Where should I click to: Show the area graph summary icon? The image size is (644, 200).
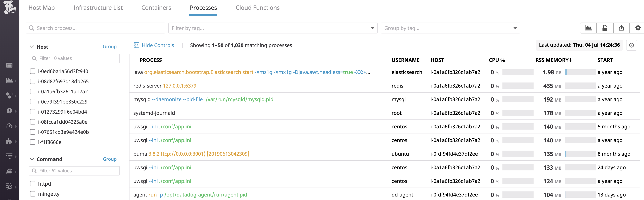(x=588, y=28)
